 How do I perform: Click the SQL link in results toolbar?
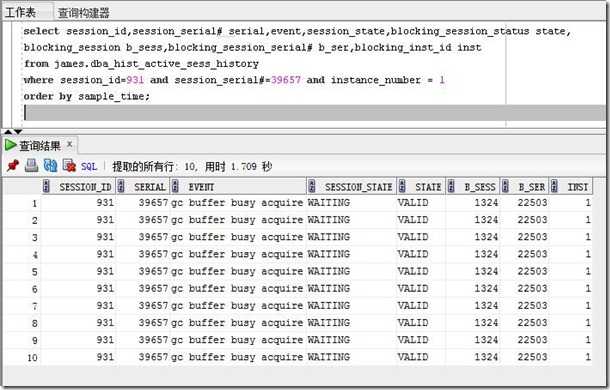click(89, 167)
